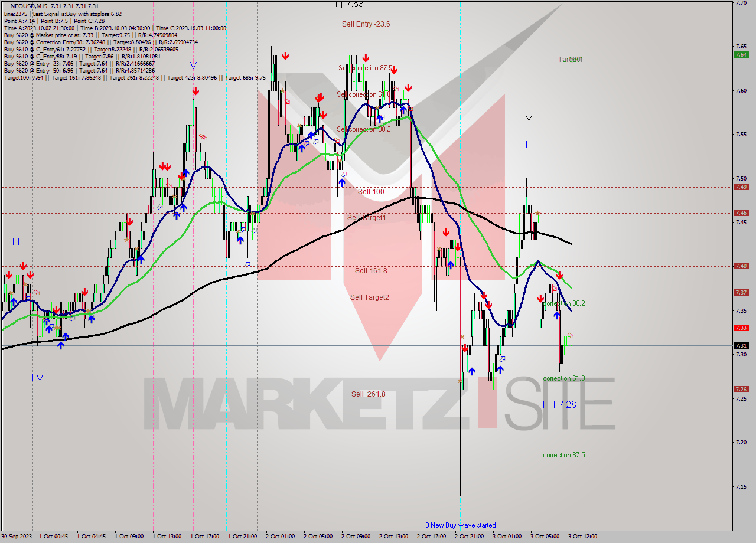Click the 'Buy %20 @ Correction Entry38' line
The image size is (756, 543).
pyautogui.click(x=101, y=42)
